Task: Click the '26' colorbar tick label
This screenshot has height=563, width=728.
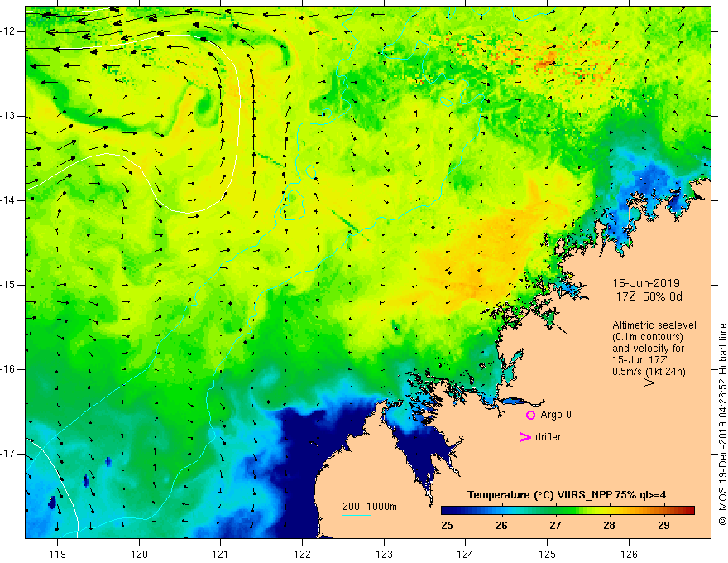Action: [x=501, y=526]
